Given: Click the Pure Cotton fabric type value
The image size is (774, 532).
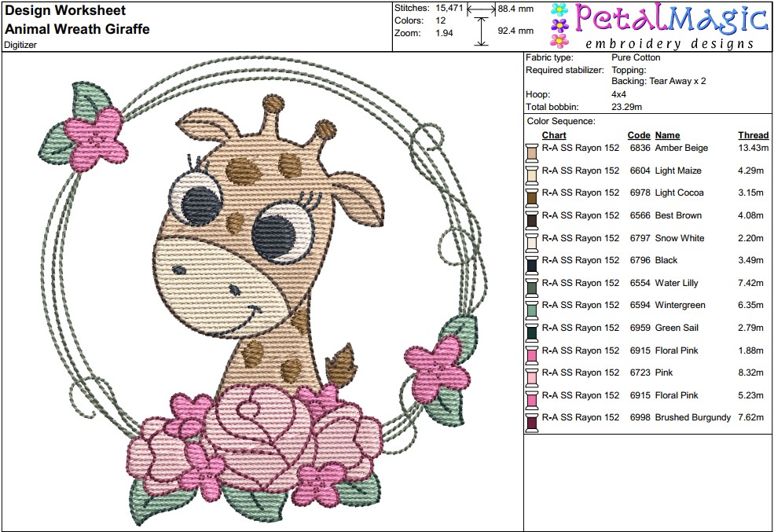Looking at the screenshot, I should [x=636, y=57].
